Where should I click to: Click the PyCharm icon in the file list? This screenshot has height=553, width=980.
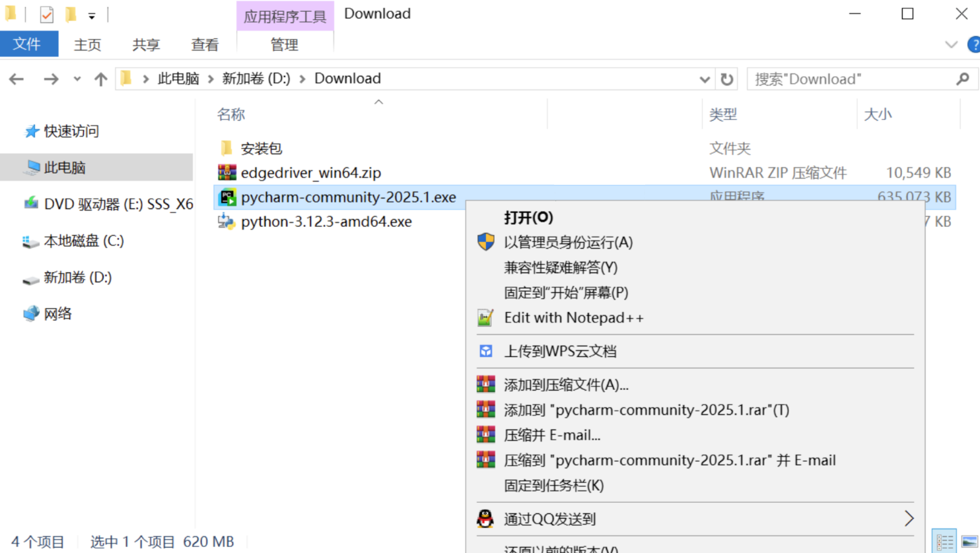[227, 197]
